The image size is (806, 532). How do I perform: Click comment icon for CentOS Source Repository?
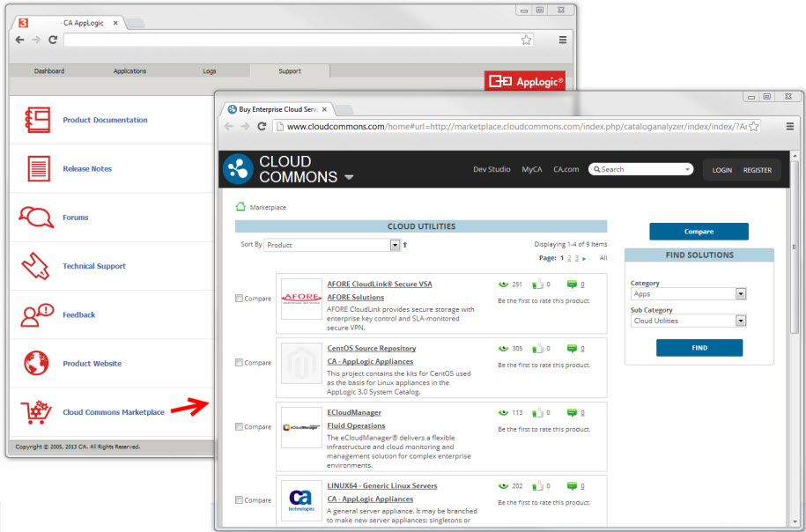pyautogui.click(x=572, y=349)
